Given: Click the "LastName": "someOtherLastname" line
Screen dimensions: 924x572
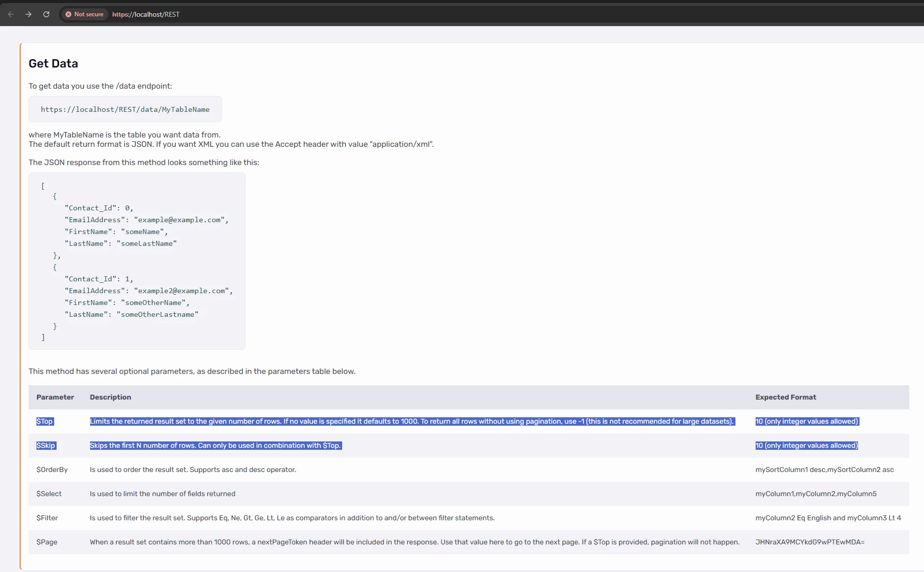Looking at the screenshot, I should (x=131, y=315).
